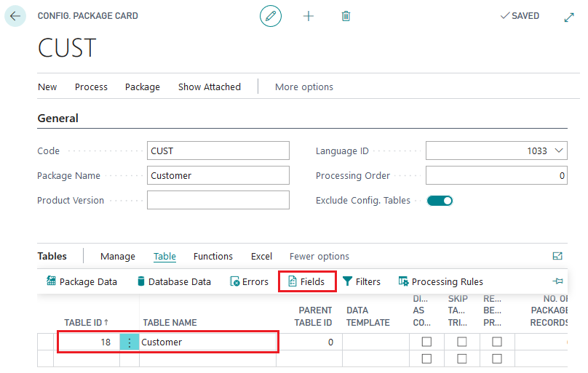Open Processing Rules
The image size is (588, 373).
[440, 281]
